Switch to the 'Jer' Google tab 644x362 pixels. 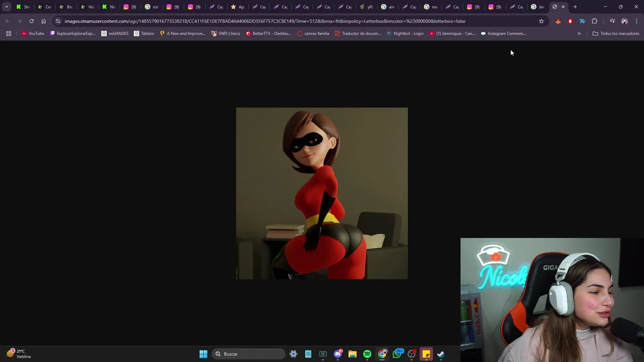(x=538, y=7)
